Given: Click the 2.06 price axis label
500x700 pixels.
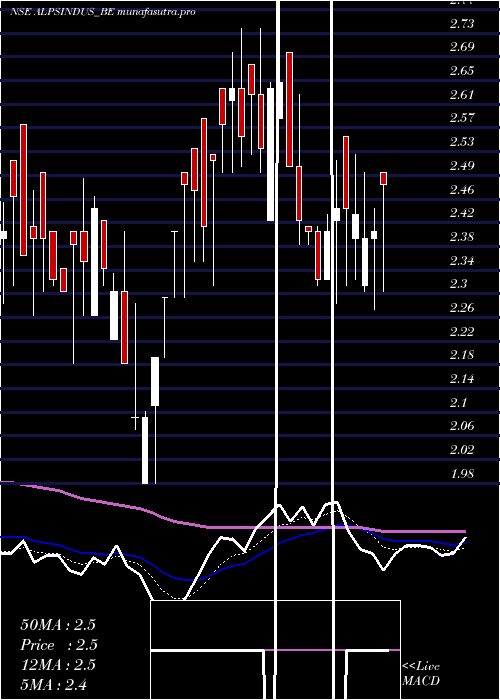Looking at the screenshot, I should pyautogui.click(x=462, y=426).
